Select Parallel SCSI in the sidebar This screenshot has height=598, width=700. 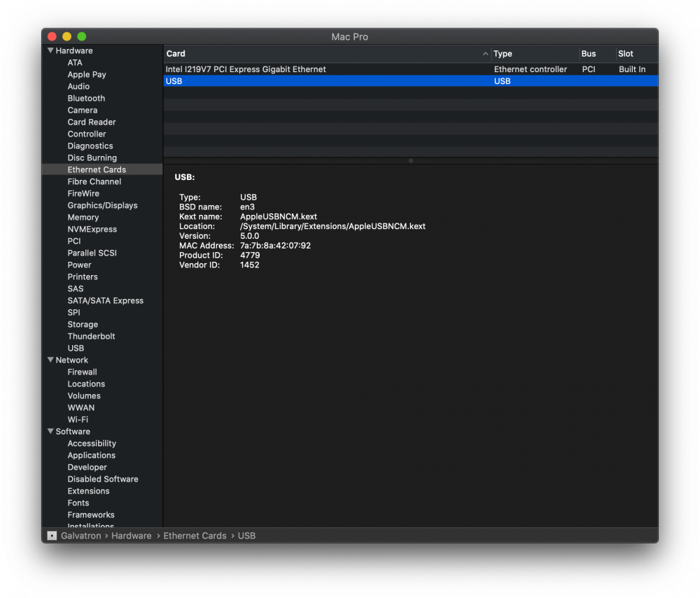click(x=92, y=253)
